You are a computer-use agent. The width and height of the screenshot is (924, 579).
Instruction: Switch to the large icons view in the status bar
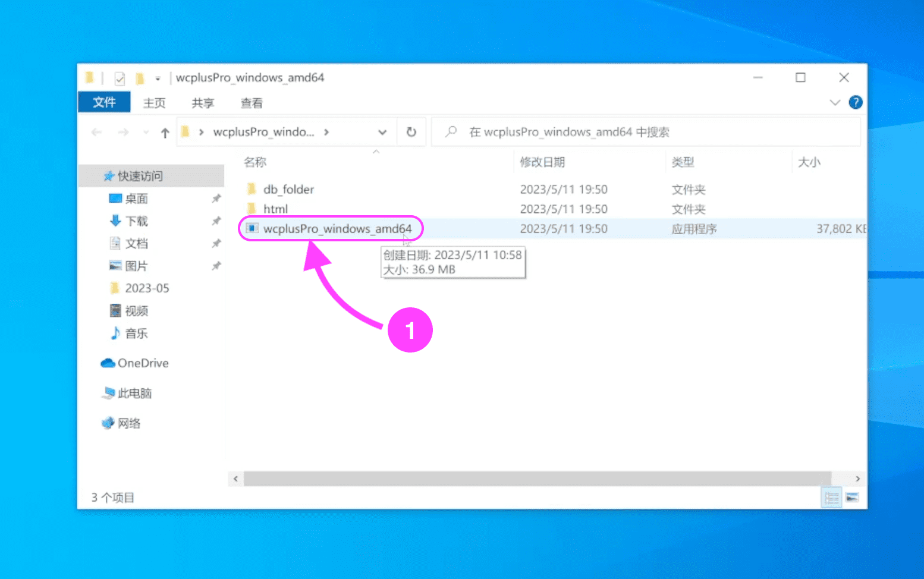tap(852, 497)
